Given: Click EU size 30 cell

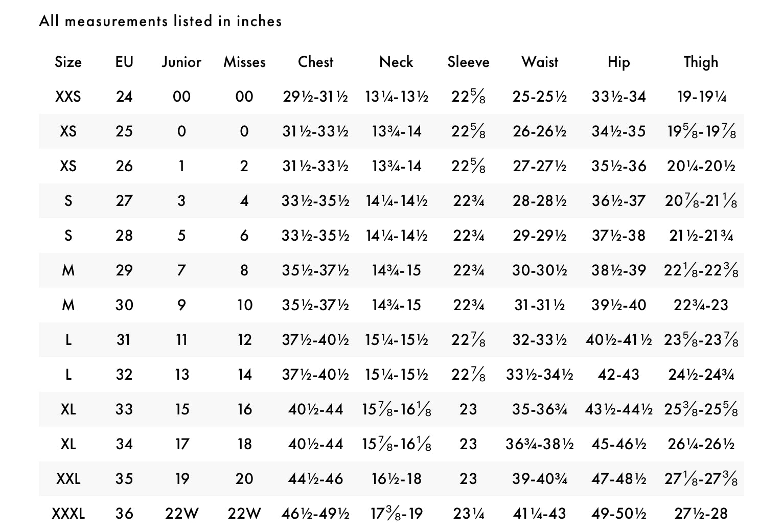Looking at the screenshot, I should click(124, 305).
